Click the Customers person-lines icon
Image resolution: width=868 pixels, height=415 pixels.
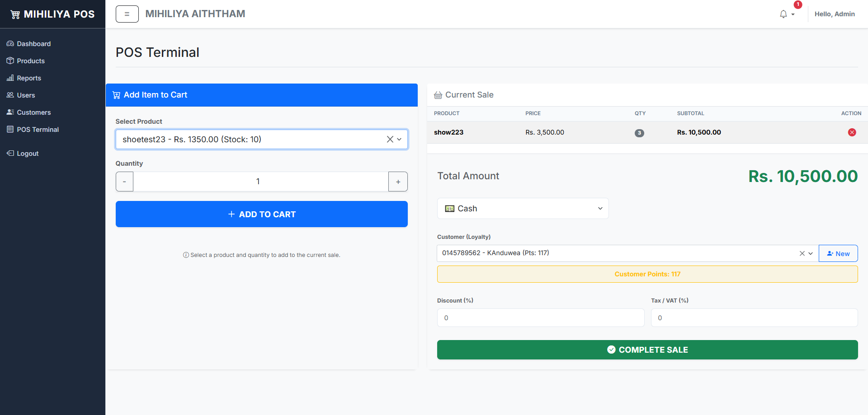(x=10, y=112)
